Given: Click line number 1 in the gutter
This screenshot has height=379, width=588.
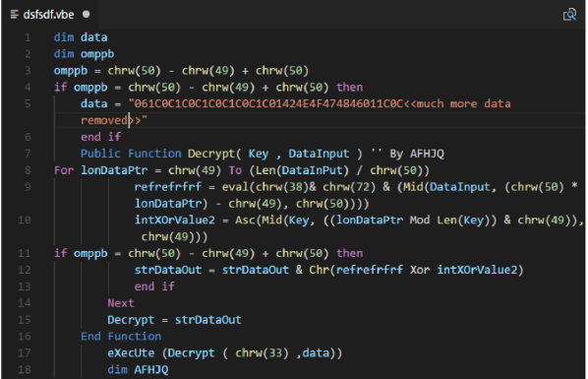Looking at the screenshot, I should coord(28,37).
